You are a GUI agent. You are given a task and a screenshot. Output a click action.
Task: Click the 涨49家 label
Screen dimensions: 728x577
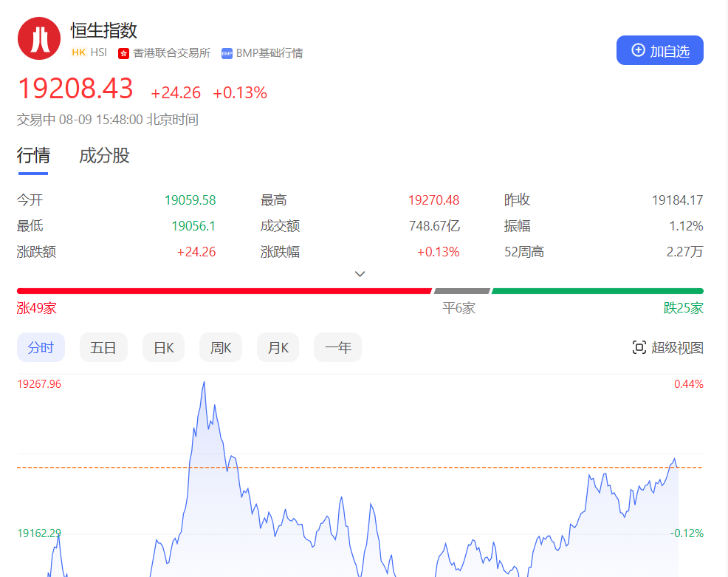(37, 308)
